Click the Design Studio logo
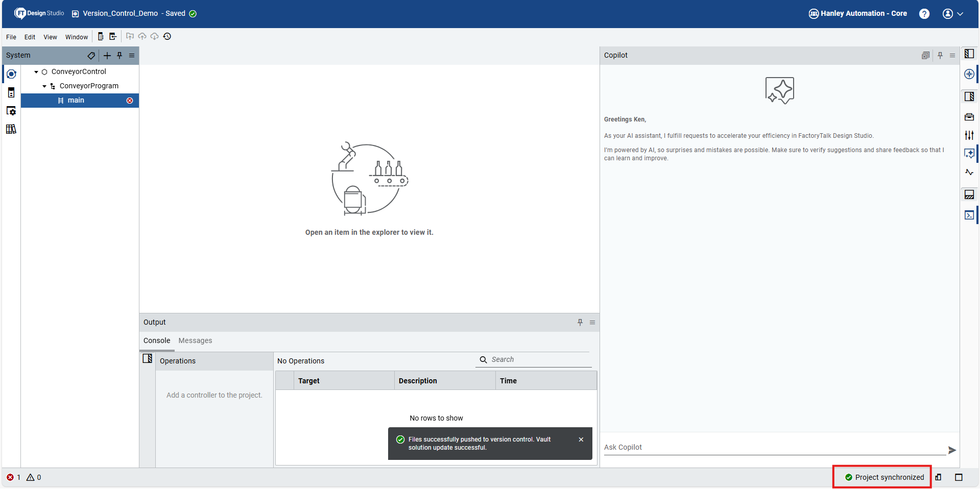 click(39, 13)
